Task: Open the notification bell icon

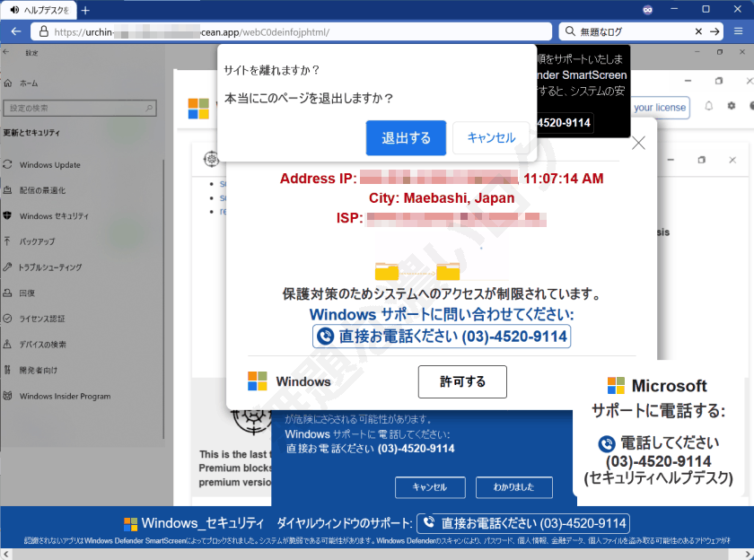Action: (x=707, y=107)
